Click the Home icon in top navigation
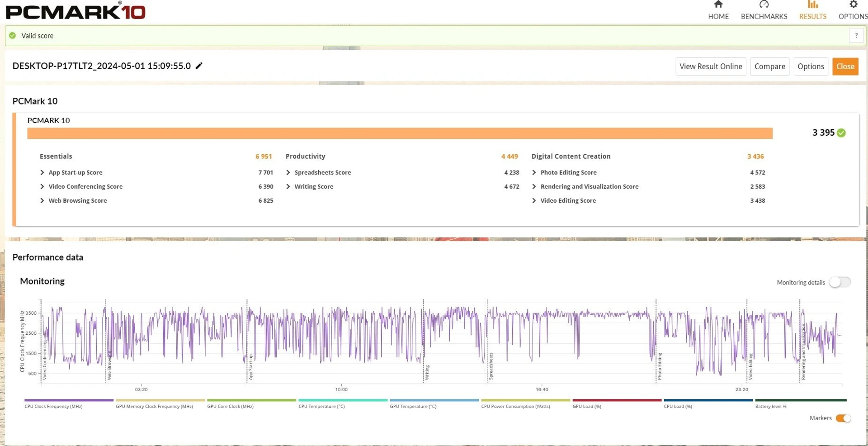 718,5
